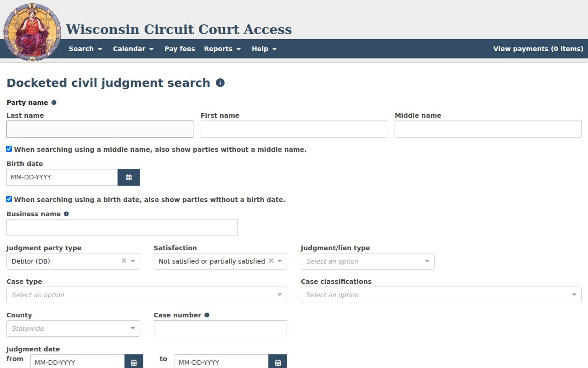
Task: Expand Judgment party type dropdown
Action: click(133, 261)
